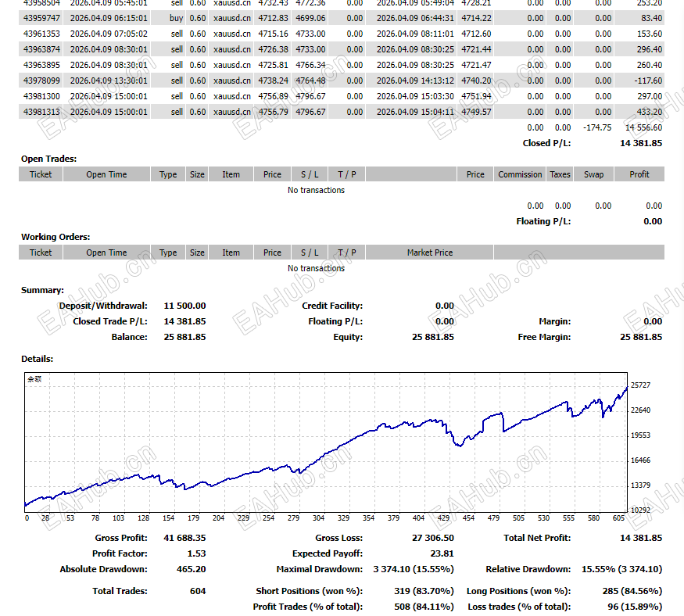Select the 'buy' type cell in row 43959747
Viewport: 684px width, 616px height.
pos(176,18)
